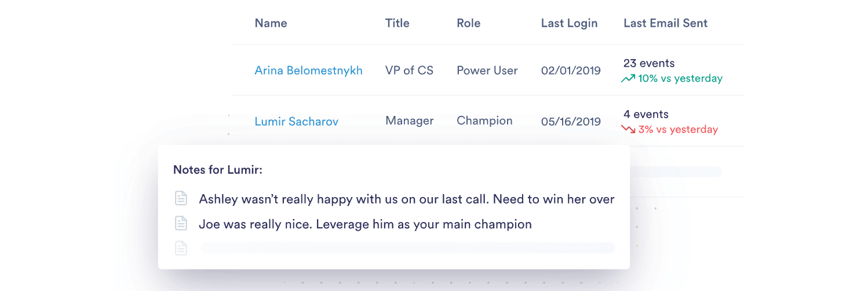Sort by the Role column header
Screen dimensions: 868x291
coord(469,23)
